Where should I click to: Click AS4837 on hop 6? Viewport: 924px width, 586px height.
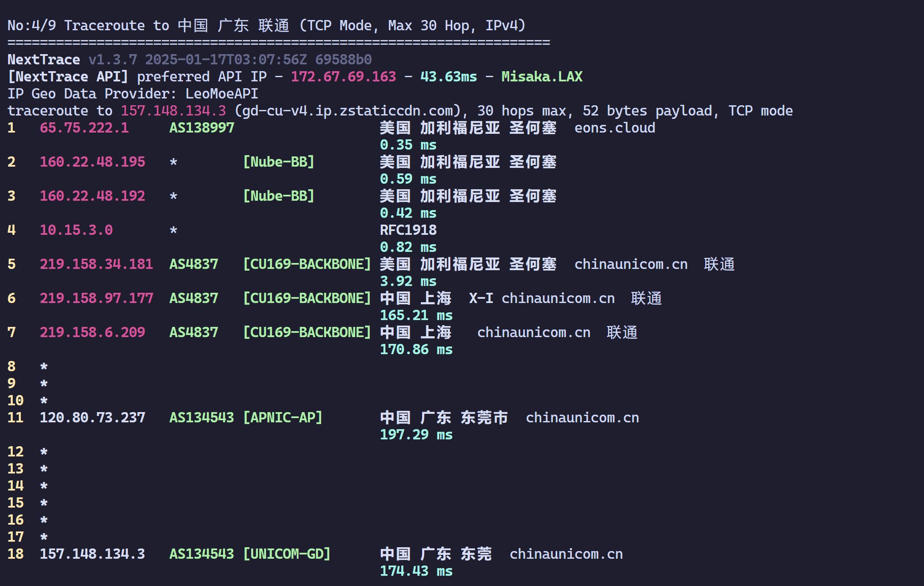pyautogui.click(x=194, y=298)
